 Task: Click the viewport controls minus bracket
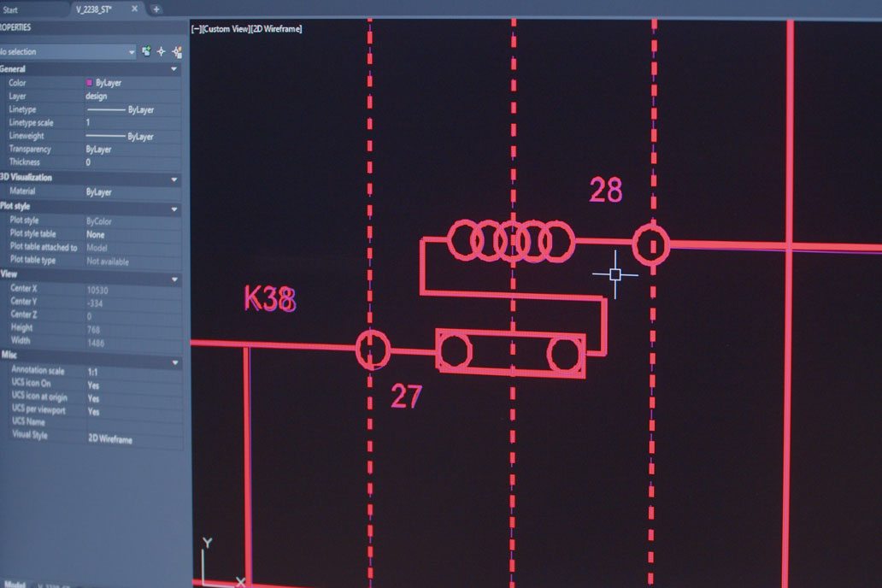[x=195, y=28]
